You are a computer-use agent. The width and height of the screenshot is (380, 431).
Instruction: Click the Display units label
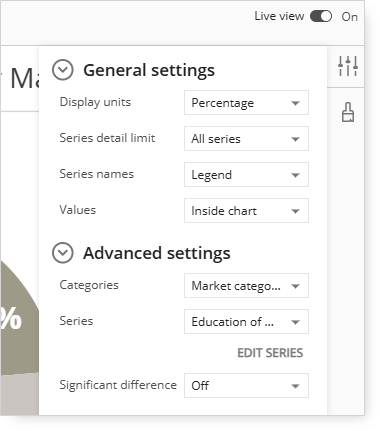(x=95, y=102)
